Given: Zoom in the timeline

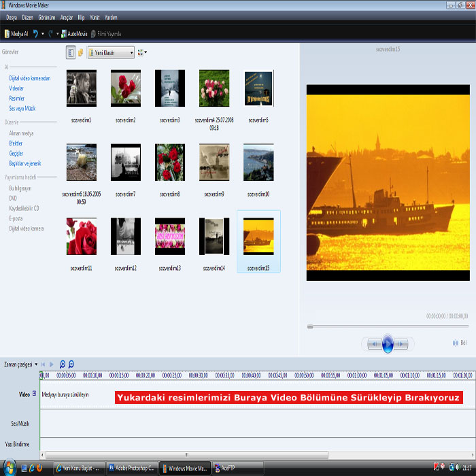Looking at the screenshot, I should (x=63, y=364).
